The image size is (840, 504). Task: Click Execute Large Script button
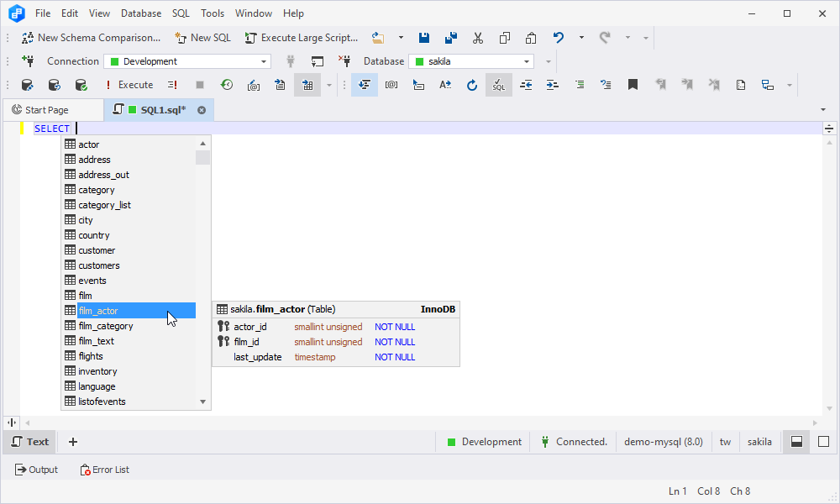[x=302, y=38]
